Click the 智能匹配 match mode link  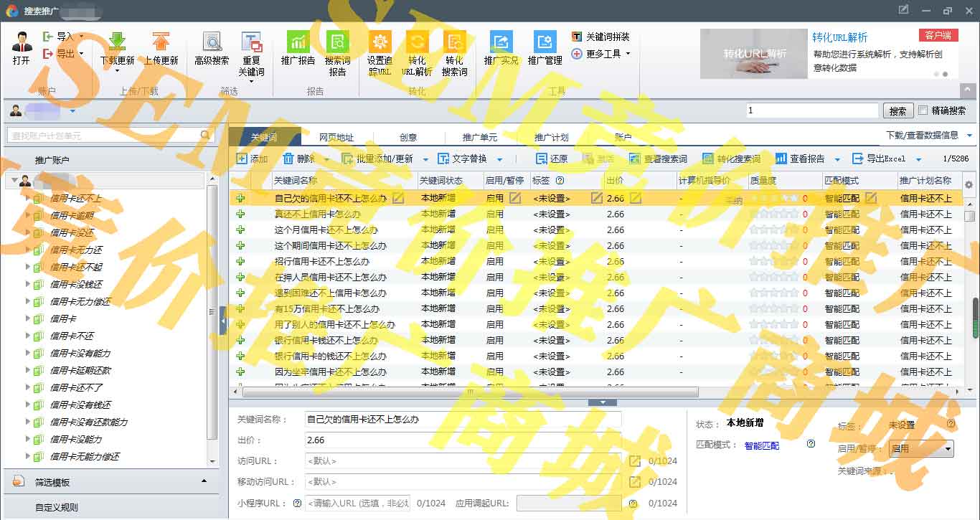[761, 445]
